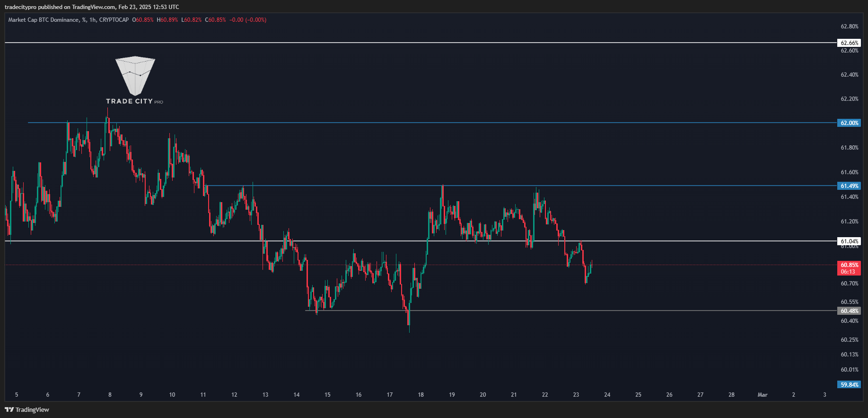The width and height of the screenshot is (868, 418).
Task: Click the 61.80% price axis tick
Action: [850, 148]
